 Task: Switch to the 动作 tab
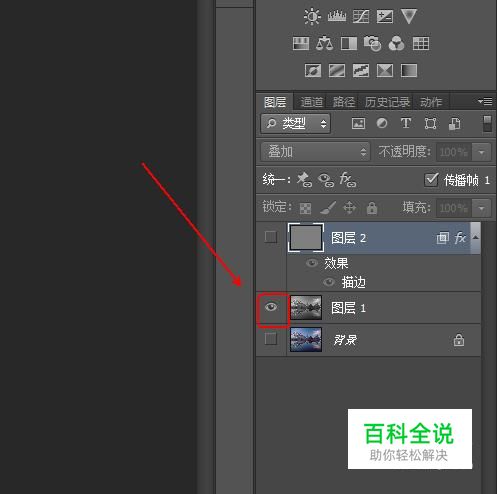point(431,102)
